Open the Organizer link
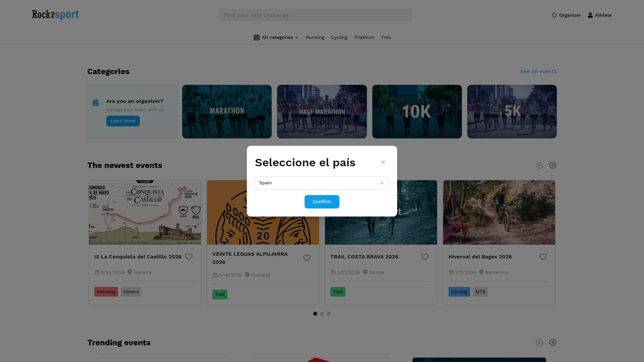This screenshot has height=362, width=644. [x=567, y=15]
